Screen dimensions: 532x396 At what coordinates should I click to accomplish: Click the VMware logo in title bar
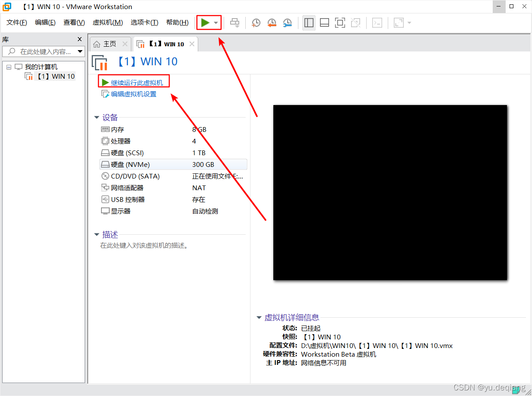tap(7, 6)
